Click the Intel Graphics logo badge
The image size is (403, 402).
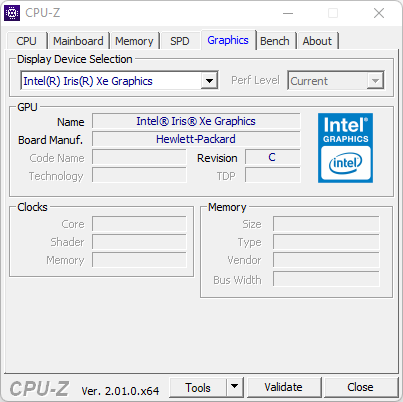point(345,148)
